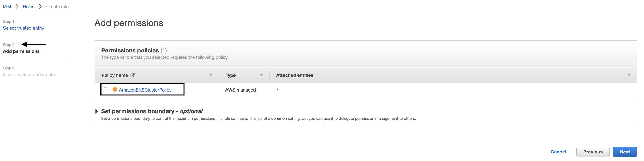Open the AmazonEKSClusterPolicy link
The width and height of the screenshot is (644, 161).
coord(145,90)
